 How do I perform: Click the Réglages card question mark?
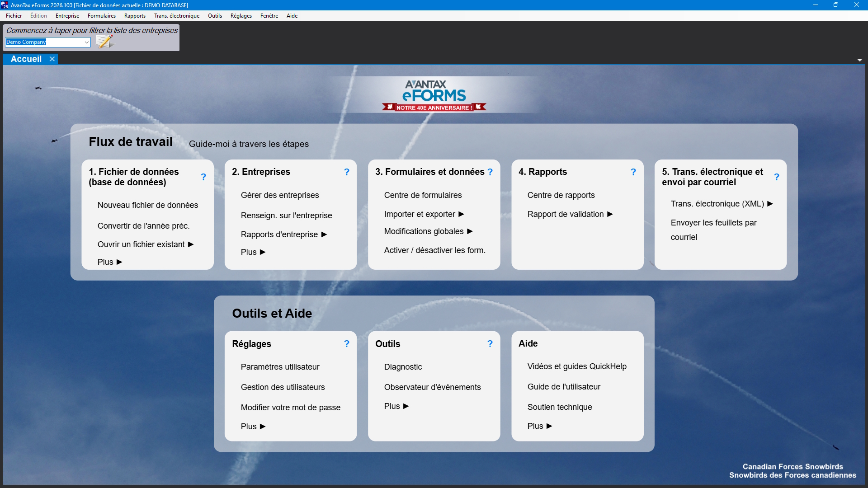[x=347, y=344]
